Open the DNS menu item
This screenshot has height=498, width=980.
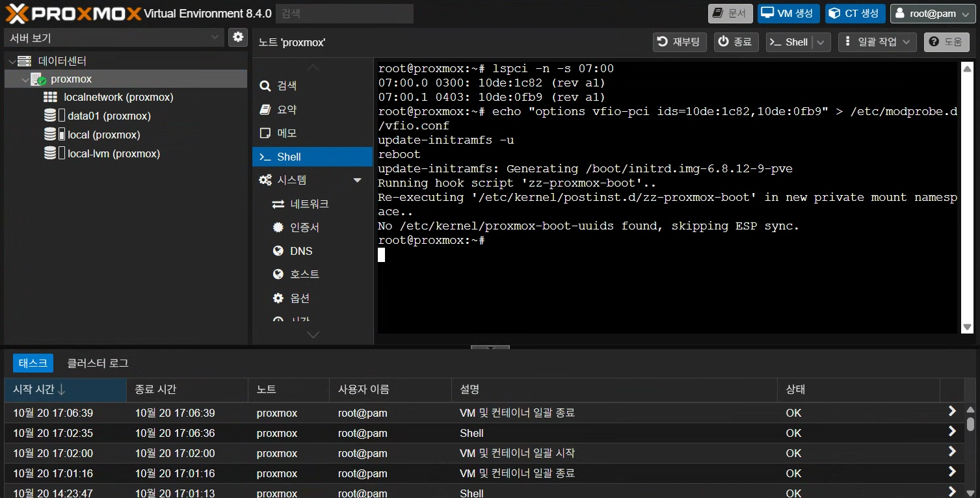tap(313, 251)
